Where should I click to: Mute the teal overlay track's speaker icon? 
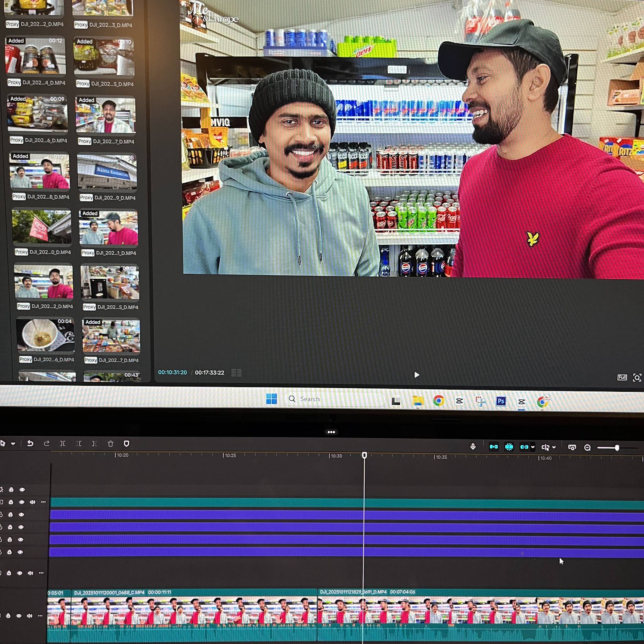[x=32, y=502]
